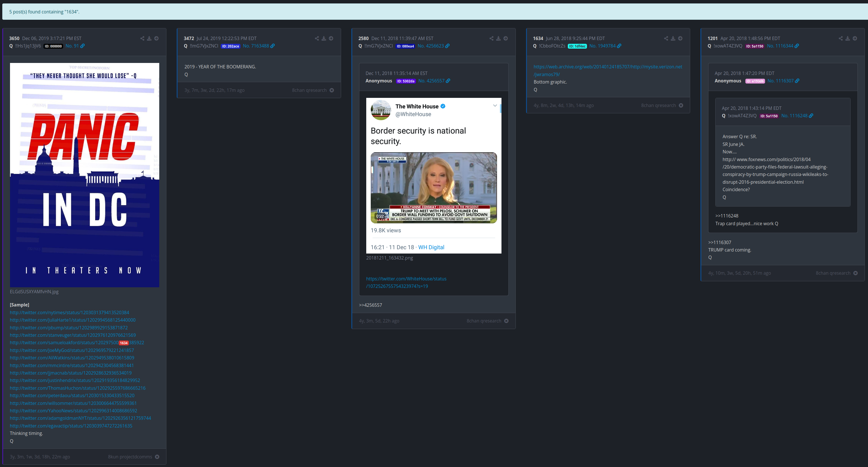Click x-circle icon in post 1201 footer

tap(855, 273)
